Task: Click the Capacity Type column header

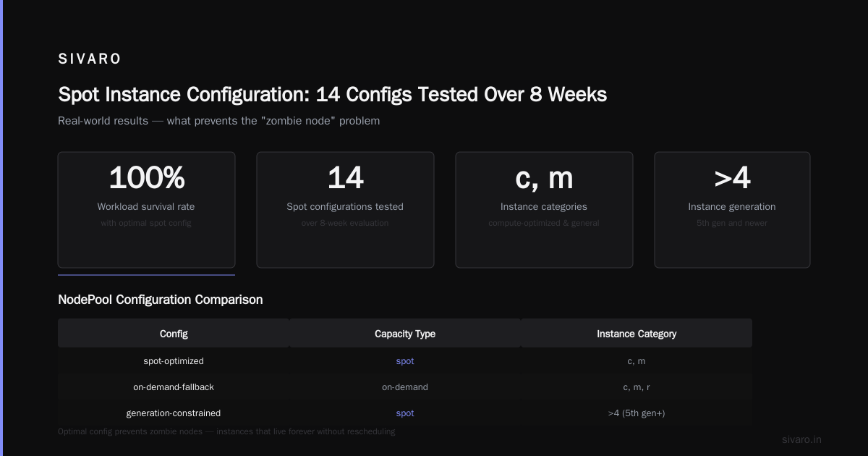Action: 405,334
